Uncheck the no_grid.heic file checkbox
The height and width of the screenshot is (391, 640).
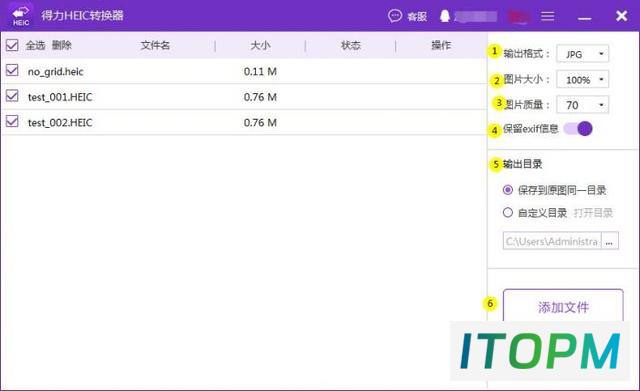tap(12, 71)
